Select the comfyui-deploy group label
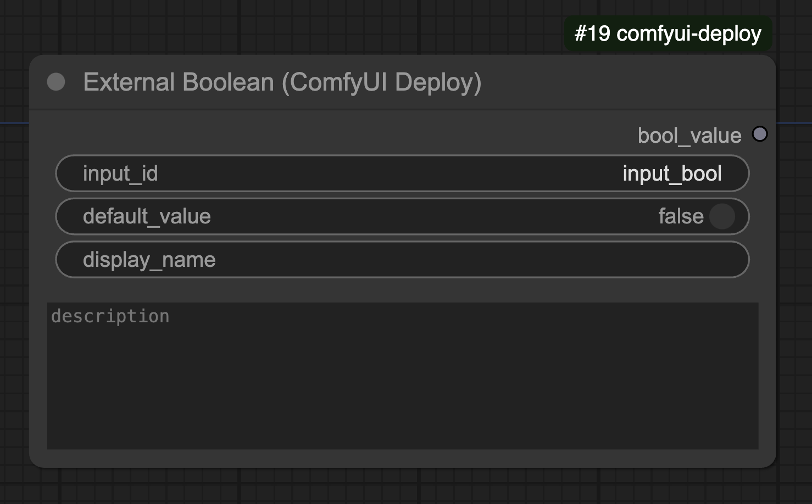812x504 pixels. point(668,33)
